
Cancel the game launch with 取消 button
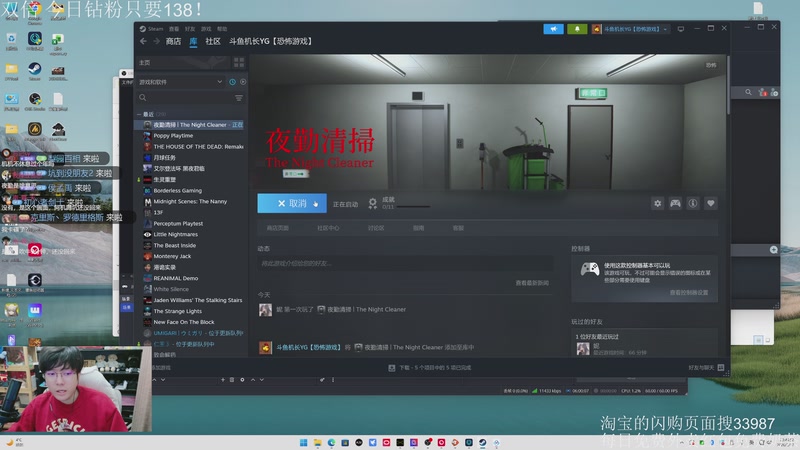292,203
